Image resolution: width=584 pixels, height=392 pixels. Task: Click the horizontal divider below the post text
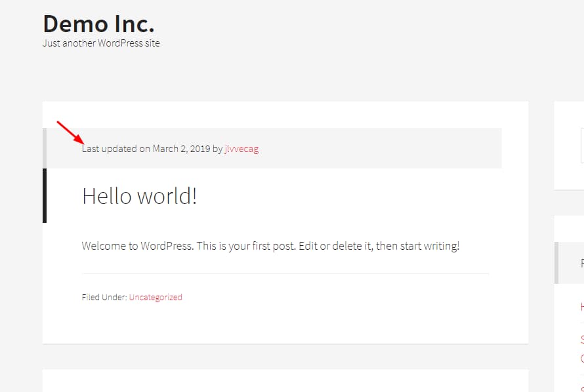point(285,272)
